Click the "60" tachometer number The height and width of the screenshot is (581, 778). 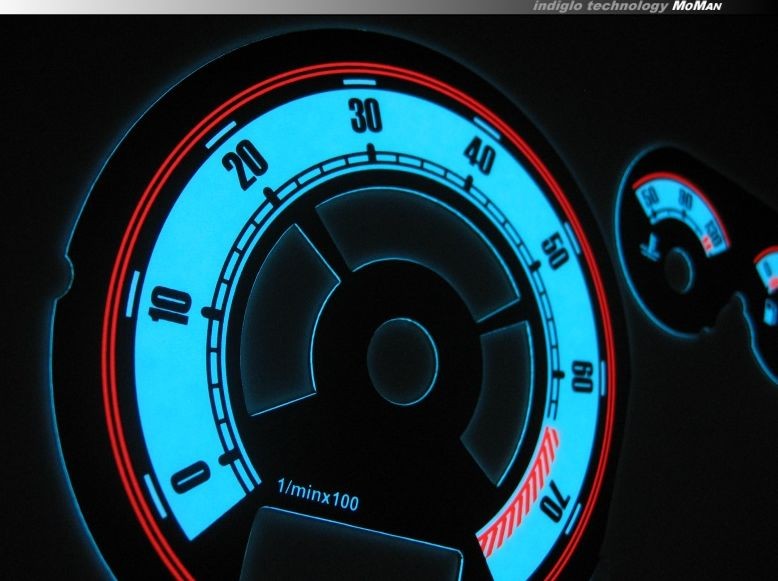582,377
